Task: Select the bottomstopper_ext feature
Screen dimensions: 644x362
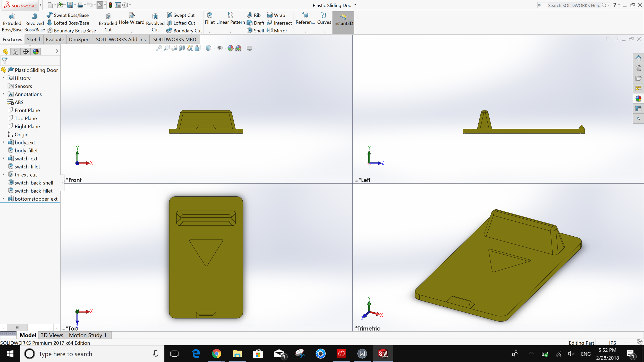Action: tap(36, 199)
